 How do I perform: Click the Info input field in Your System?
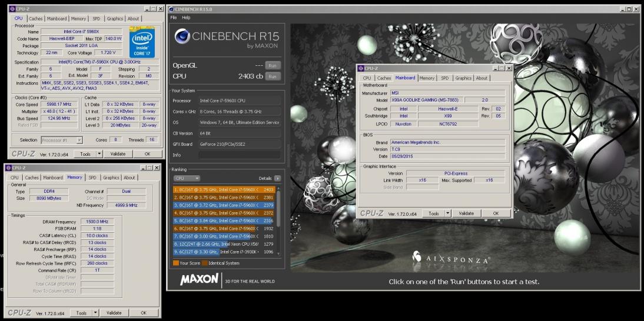(x=240, y=155)
